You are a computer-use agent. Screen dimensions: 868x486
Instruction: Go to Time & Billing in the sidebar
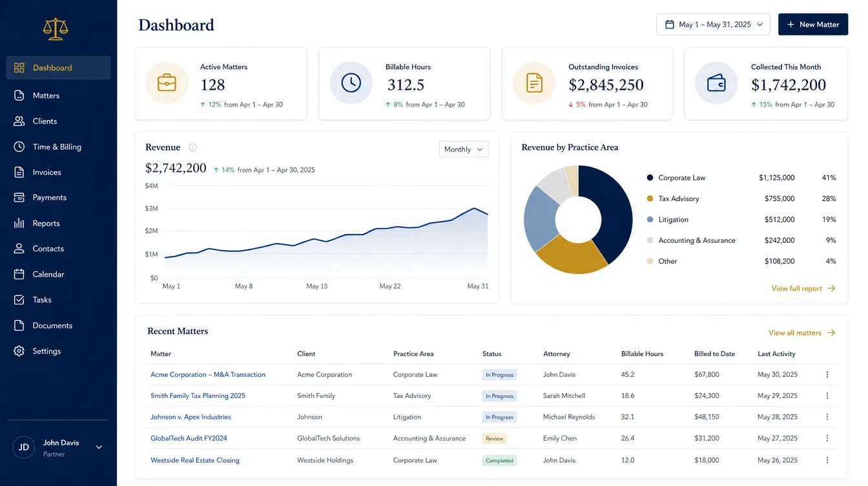point(58,147)
